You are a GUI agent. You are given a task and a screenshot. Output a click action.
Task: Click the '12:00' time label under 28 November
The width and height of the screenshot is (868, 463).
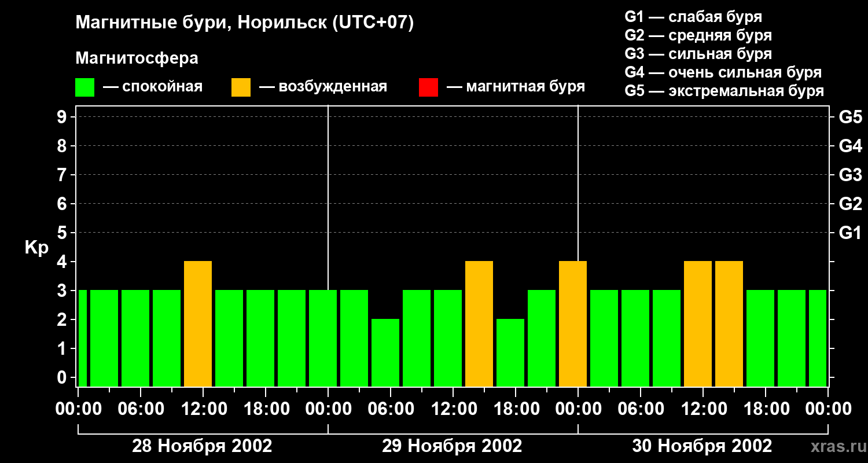click(x=203, y=409)
